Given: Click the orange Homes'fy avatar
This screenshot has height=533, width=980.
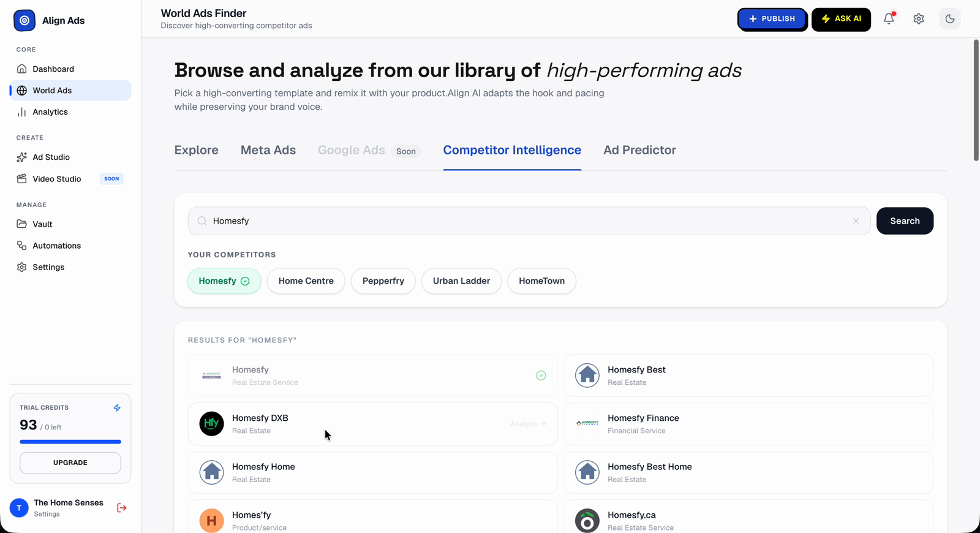Looking at the screenshot, I should (211, 521).
